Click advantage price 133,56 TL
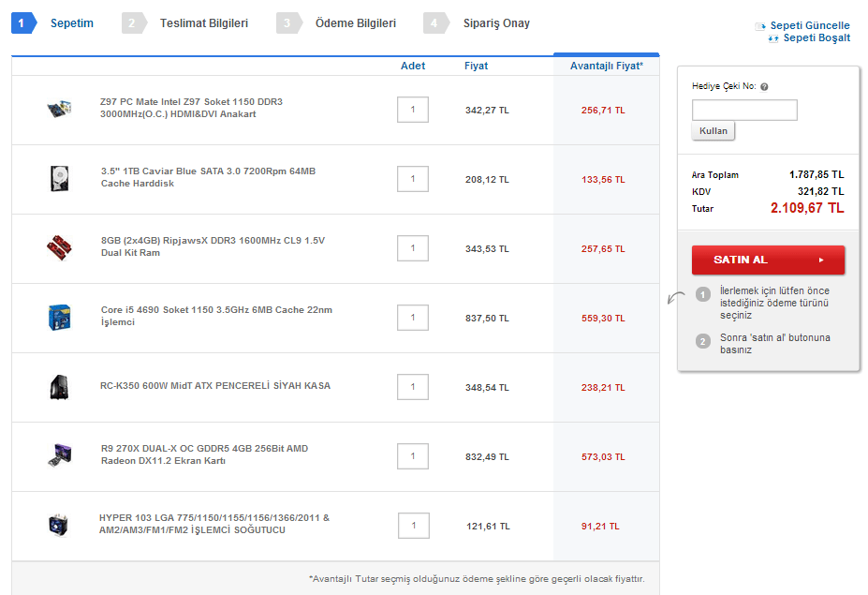868x595 pixels. point(603,180)
